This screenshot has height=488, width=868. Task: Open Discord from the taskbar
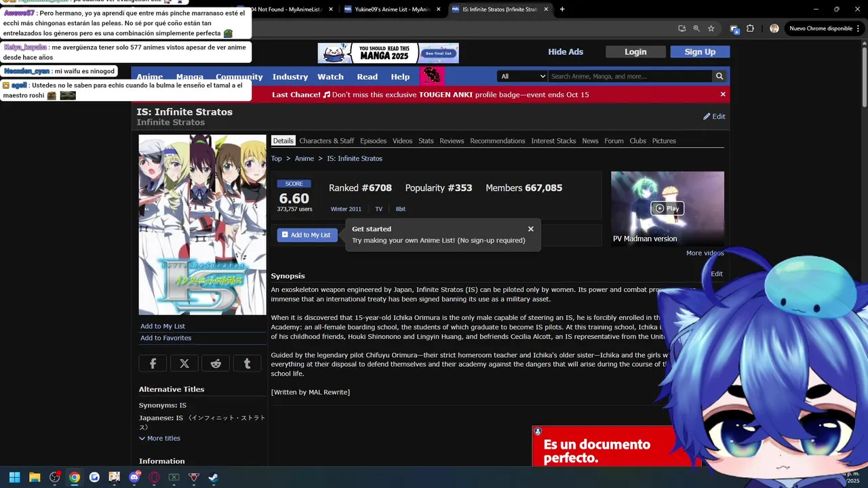tap(134, 477)
